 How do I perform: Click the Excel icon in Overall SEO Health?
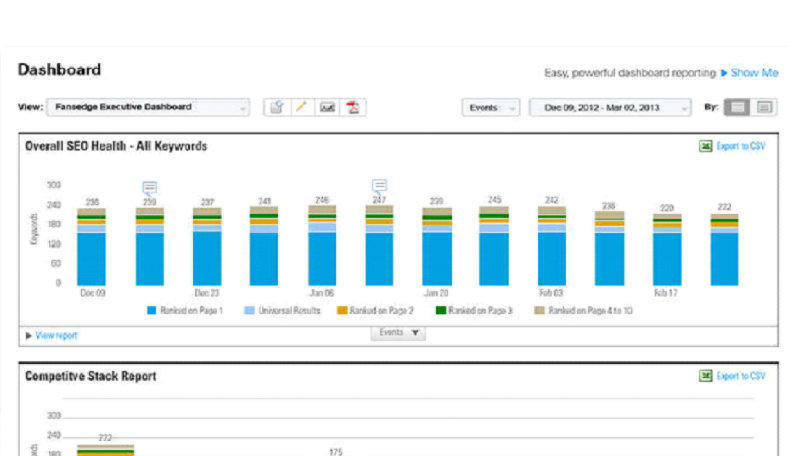point(706,146)
